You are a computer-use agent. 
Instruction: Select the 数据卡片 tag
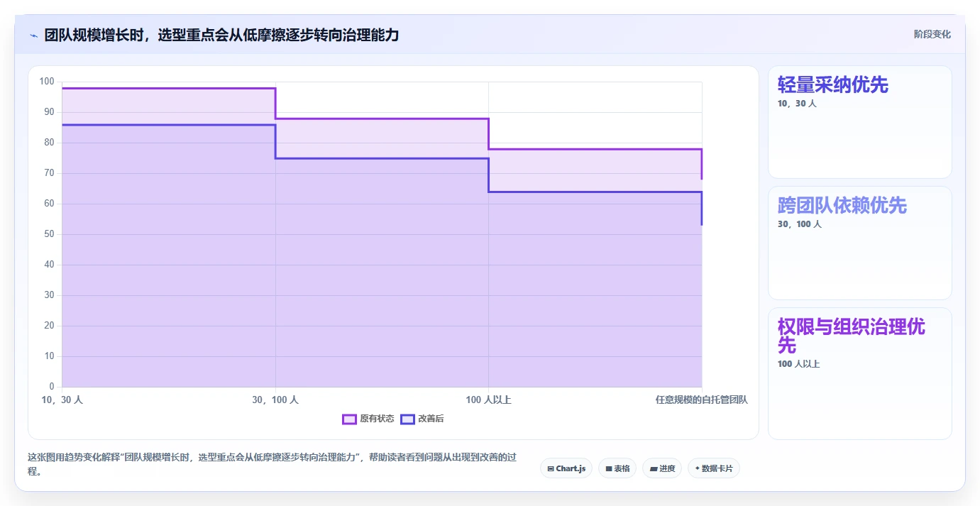[714, 468]
